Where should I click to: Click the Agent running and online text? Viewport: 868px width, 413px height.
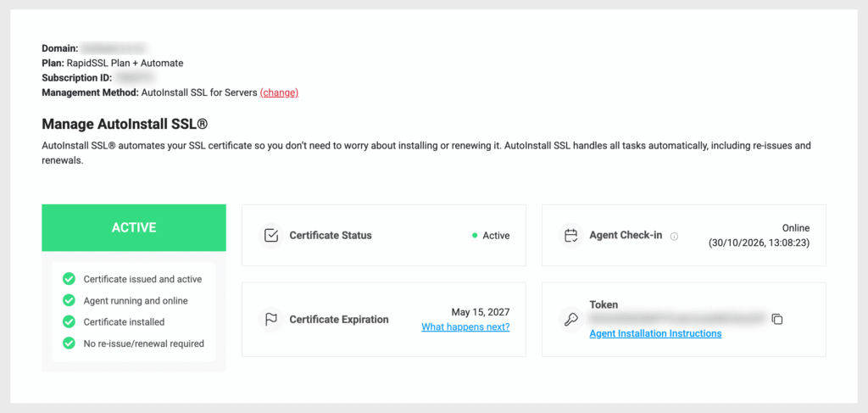click(x=136, y=300)
